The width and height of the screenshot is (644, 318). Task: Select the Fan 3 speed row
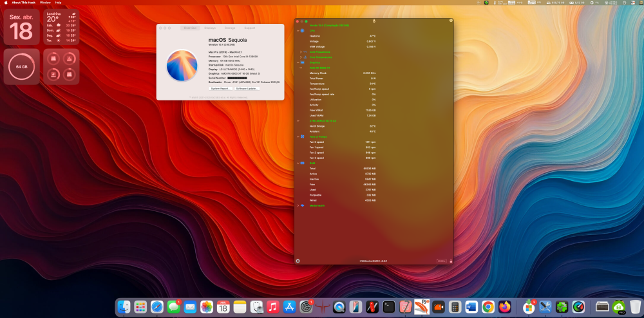tap(343, 158)
